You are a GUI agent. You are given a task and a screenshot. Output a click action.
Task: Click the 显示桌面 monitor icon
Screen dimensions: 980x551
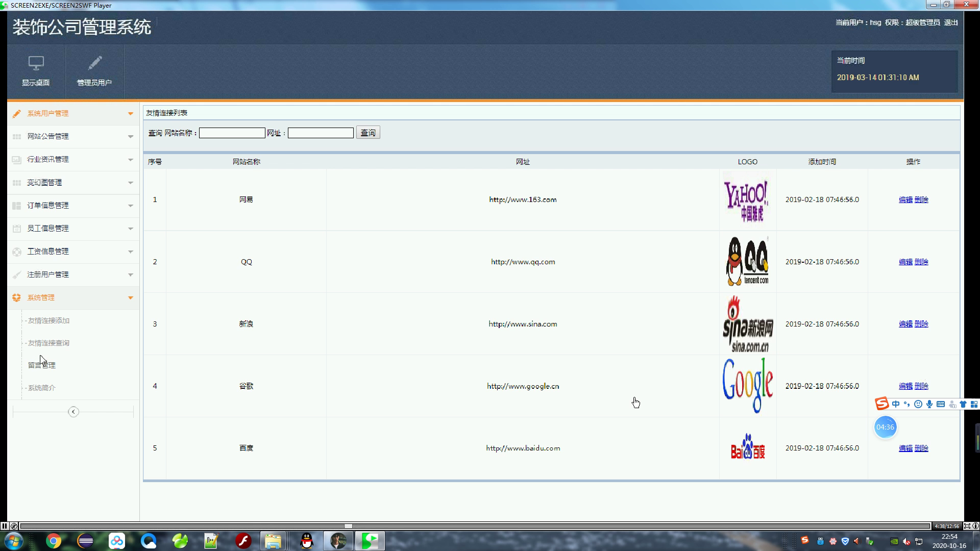[x=36, y=63]
